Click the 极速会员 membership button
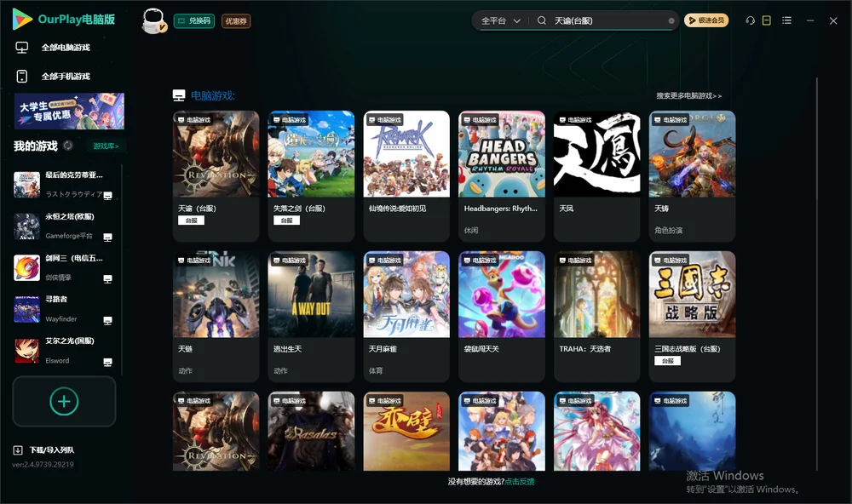This screenshot has width=852, height=504. coord(706,20)
